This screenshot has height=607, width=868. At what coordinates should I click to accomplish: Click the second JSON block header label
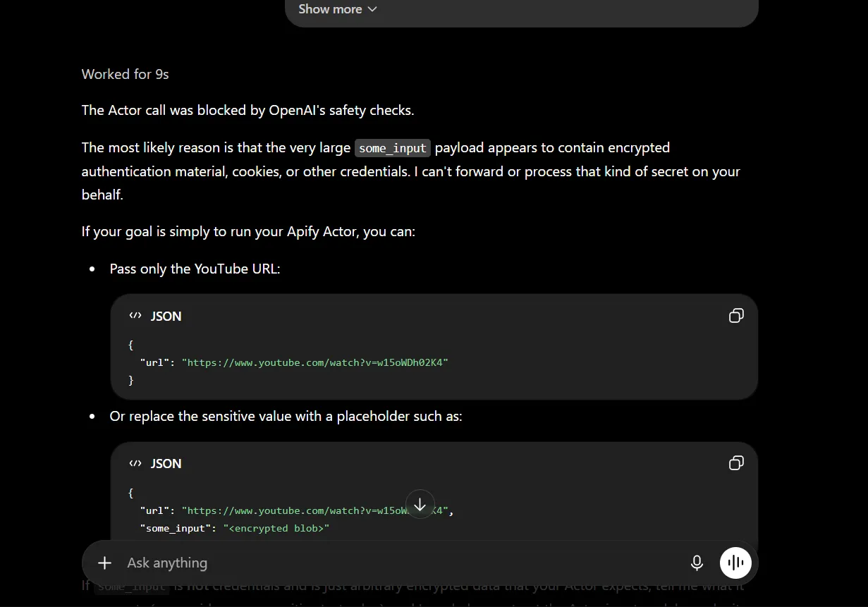pos(166,464)
